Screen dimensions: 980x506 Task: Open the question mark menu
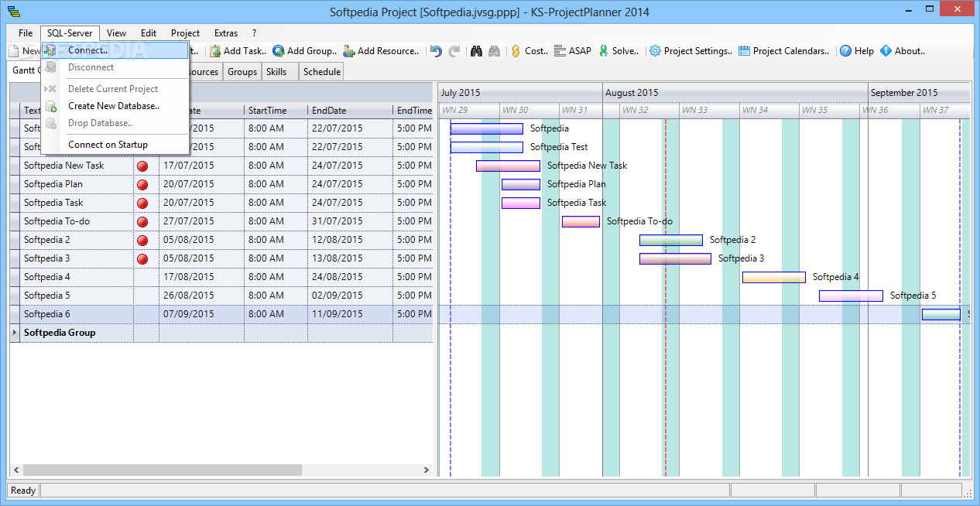click(254, 33)
